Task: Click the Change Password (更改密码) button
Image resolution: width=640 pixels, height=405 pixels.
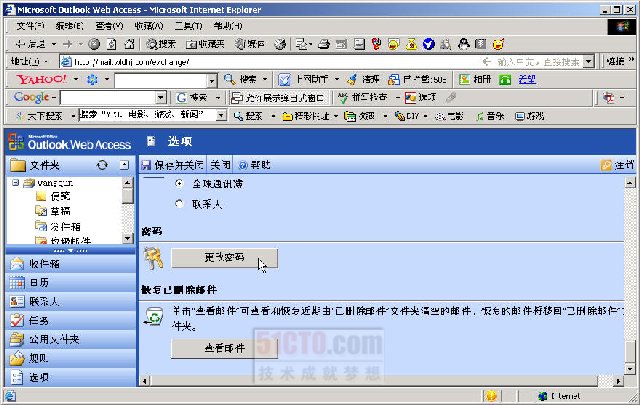Action: (x=224, y=257)
